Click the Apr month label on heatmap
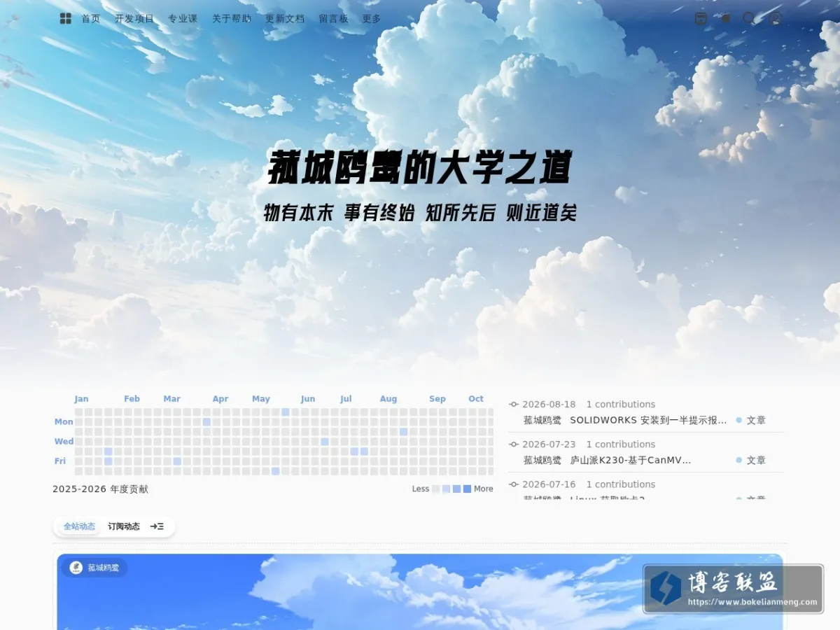Screen dimensions: 840x630 tap(220, 399)
